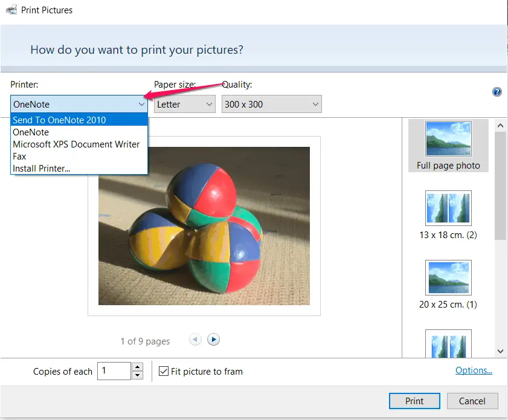
Task: Select Fax from the printer list
Action: (79, 157)
